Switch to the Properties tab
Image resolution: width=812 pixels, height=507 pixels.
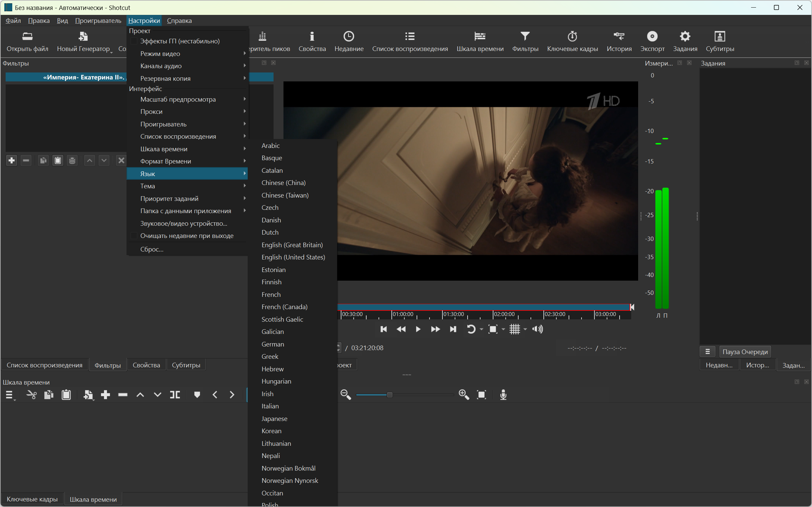(146, 365)
